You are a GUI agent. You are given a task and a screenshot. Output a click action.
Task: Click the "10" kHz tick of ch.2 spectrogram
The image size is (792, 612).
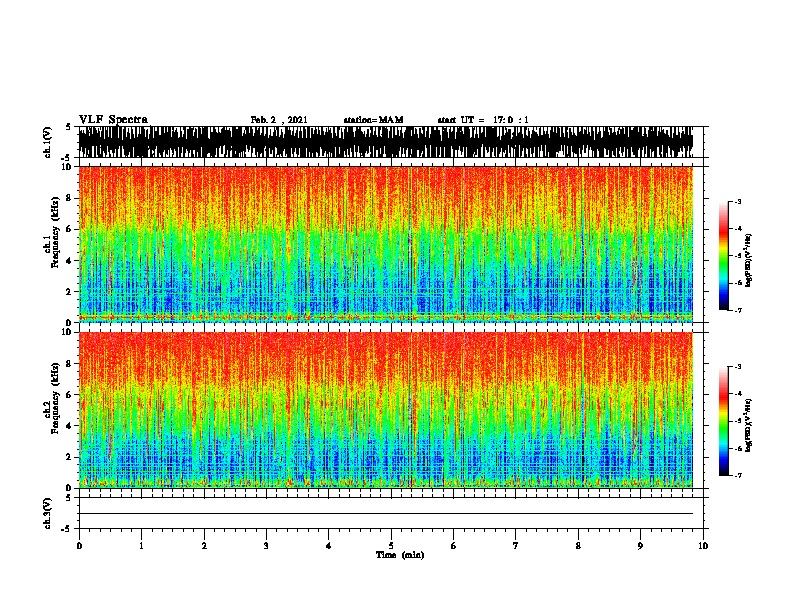tap(68, 332)
